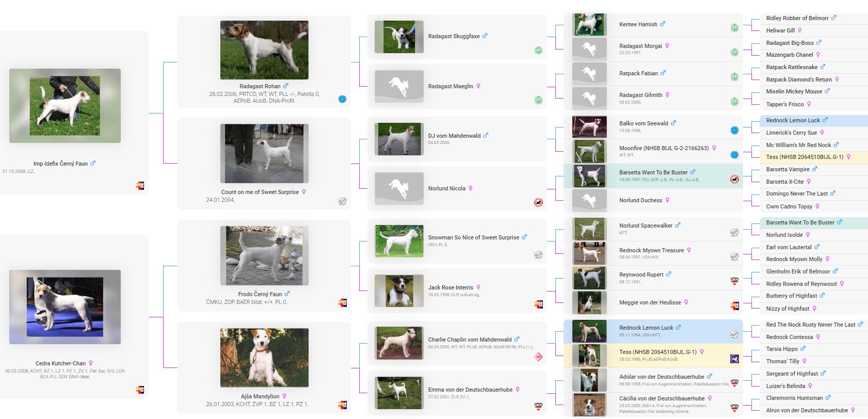Open the DJ vom Mahdenwald name link
This screenshot has width=868, height=419.
pyautogui.click(x=454, y=136)
